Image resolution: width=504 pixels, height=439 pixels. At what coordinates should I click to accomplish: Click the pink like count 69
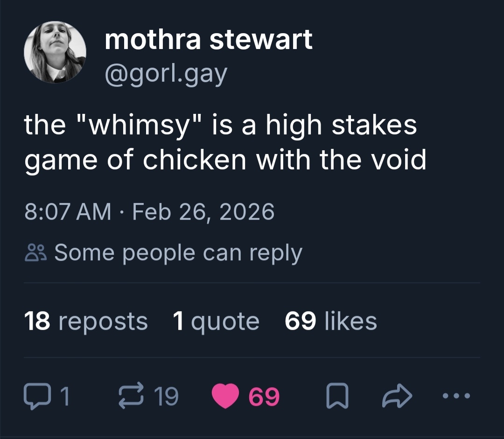point(264,397)
